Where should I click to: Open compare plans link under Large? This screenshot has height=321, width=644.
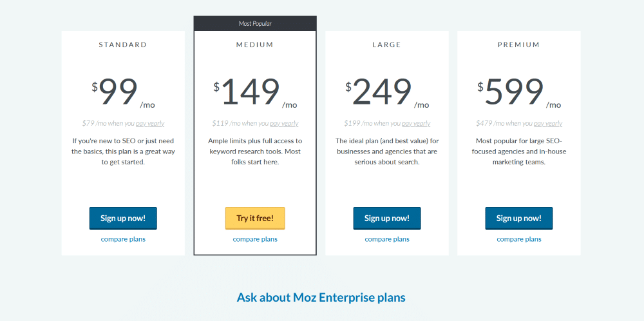pyautogui.click(x=387, y=239)
